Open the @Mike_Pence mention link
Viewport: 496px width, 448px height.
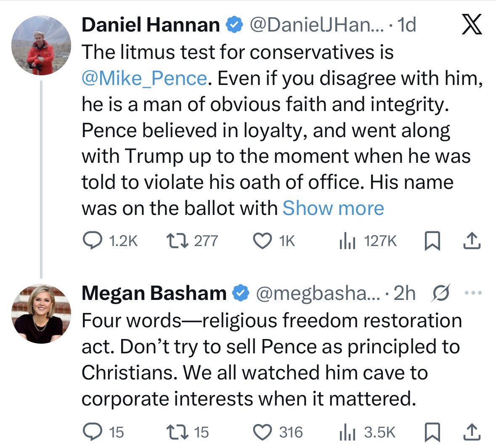(x=144, y=79)
